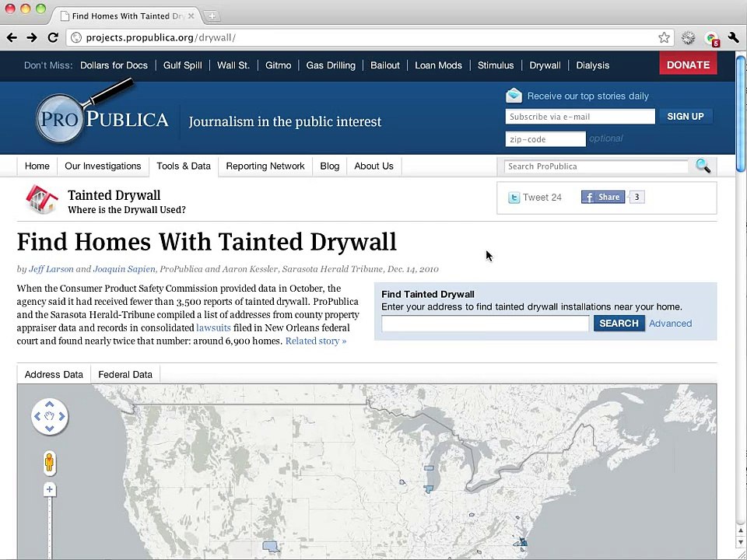This screenshot has height=560, width=747.
Task: Switch to the Federal Data tab
Action: point(125,375)
